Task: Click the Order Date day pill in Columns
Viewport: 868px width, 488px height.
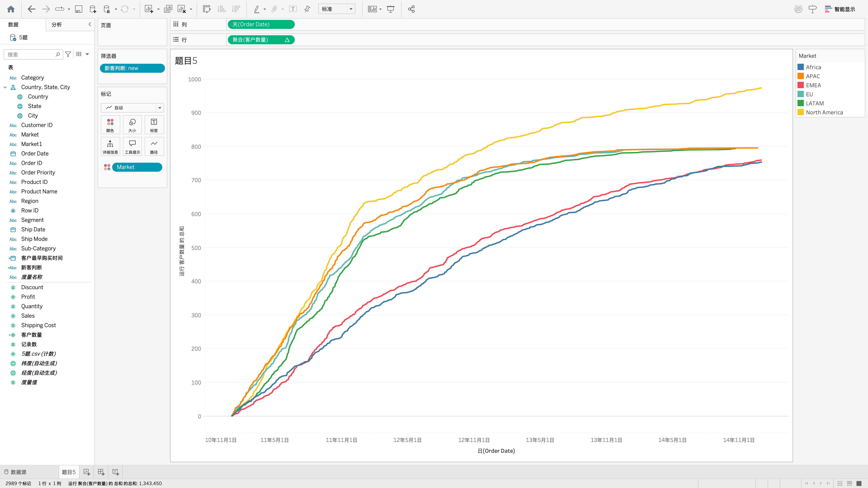Action: click(x=261, y=24)
